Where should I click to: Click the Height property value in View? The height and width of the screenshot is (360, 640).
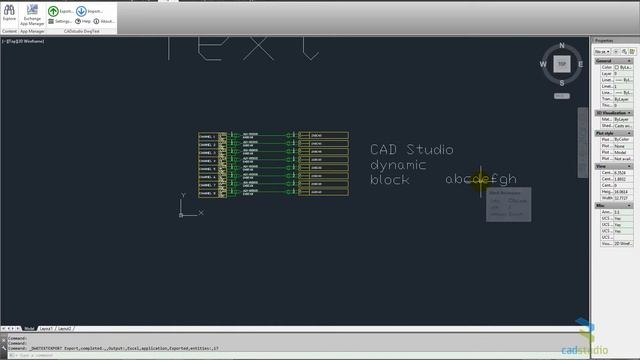click(623, 192)
